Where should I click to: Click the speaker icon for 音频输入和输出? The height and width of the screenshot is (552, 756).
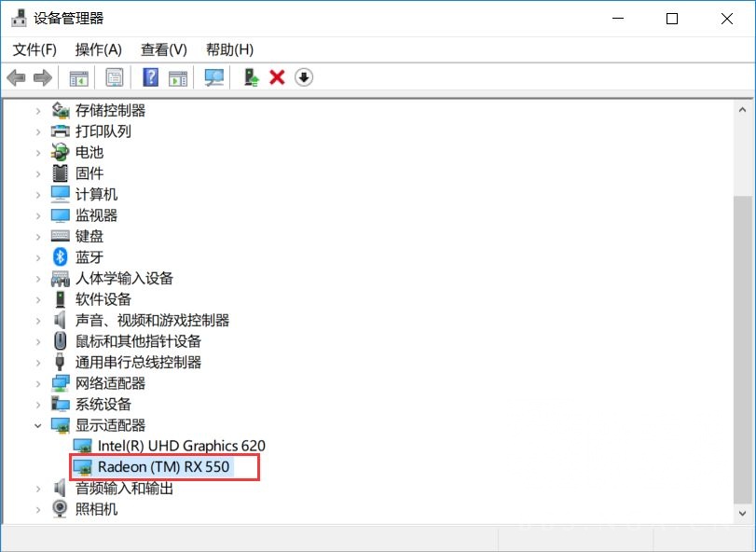pyautogui.click(x=60, y=488)
